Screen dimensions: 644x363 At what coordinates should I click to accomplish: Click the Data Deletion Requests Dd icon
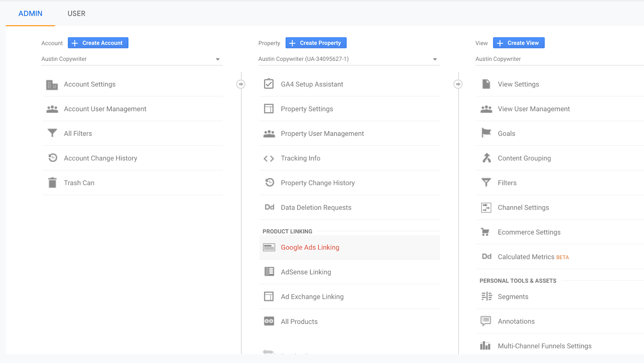[x=269, y=207]
